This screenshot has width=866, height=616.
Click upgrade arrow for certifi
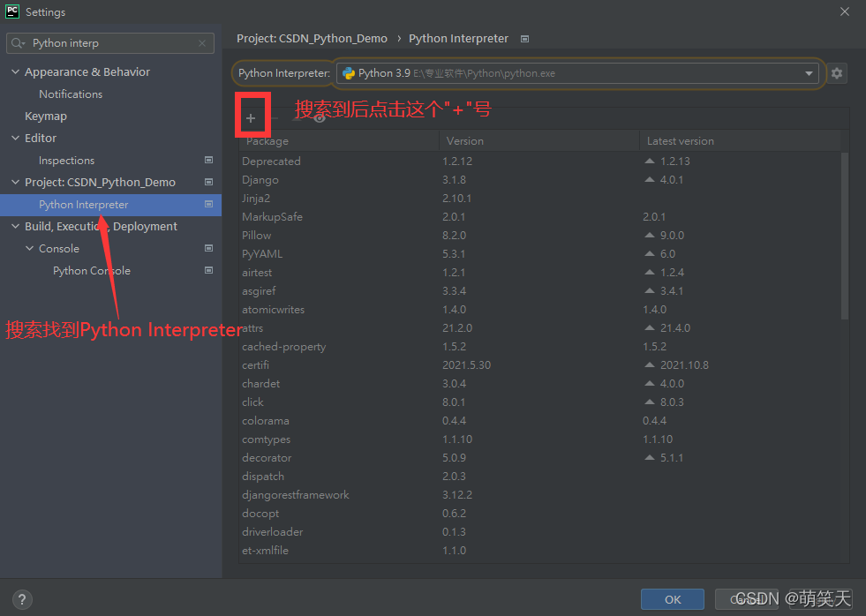coord(650,364)
